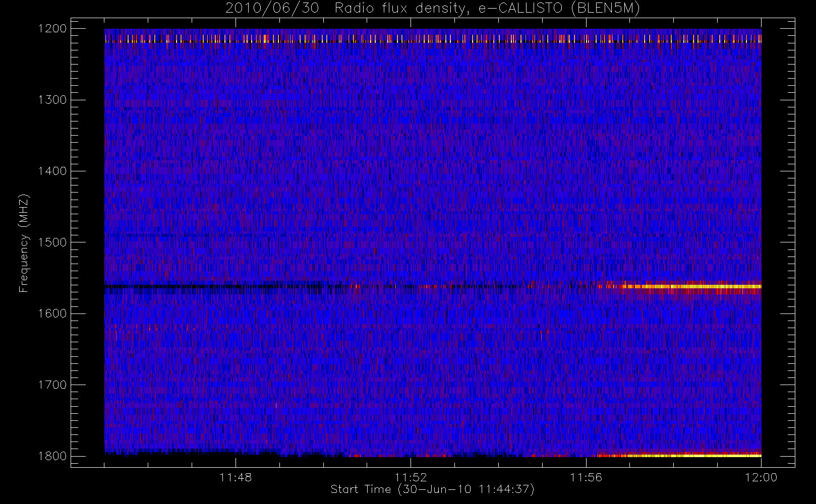Click the 11:56 time tick label

click(586, 477)
